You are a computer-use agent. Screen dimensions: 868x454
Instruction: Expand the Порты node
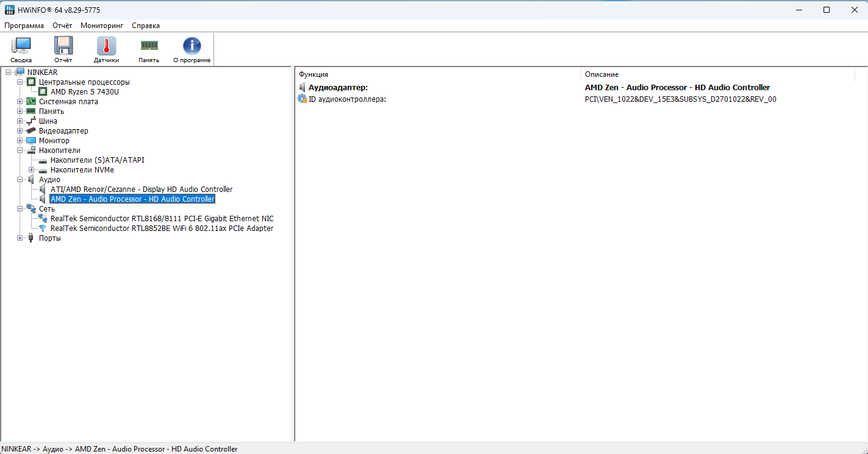point(20,238)
